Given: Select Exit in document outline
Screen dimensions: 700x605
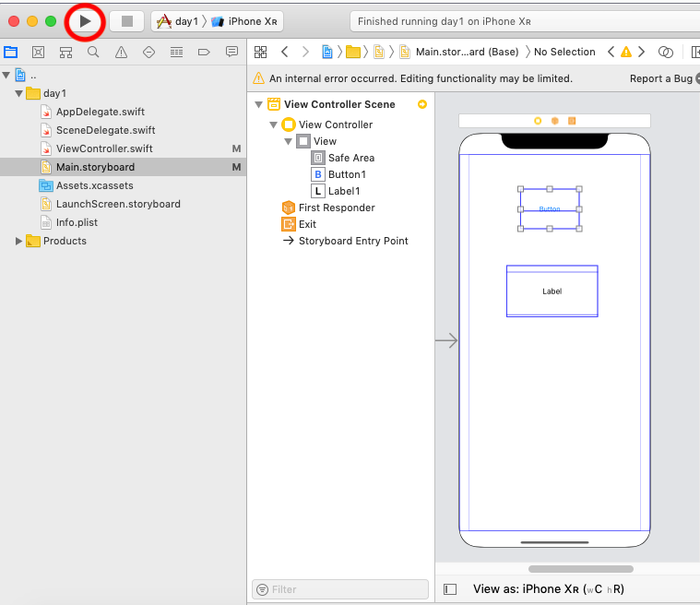Looking at the screenshot, I should coord(307,224).
